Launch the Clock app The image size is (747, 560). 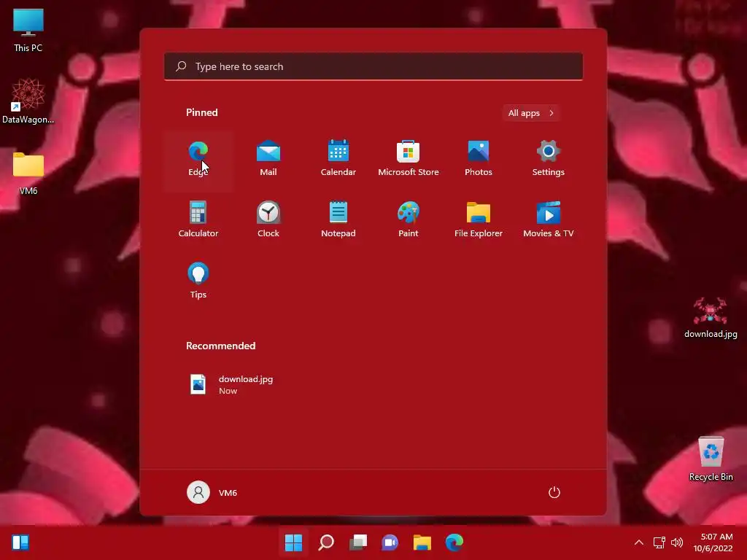coord(268,220)
